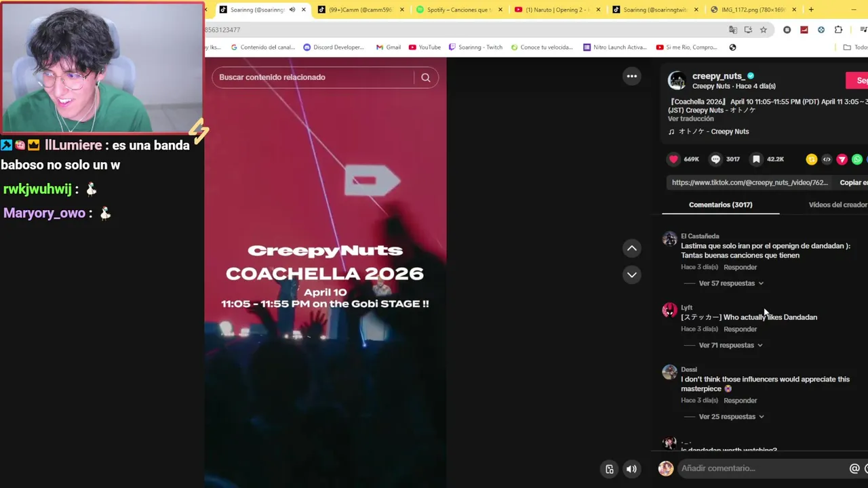
Task: Switch to the IMG_1172.png browser tab
Action: point(754,9)
